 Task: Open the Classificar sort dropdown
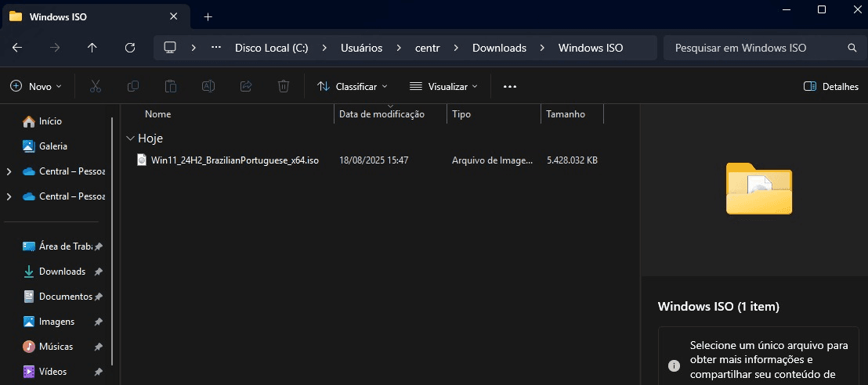click(x=352, y=87)
